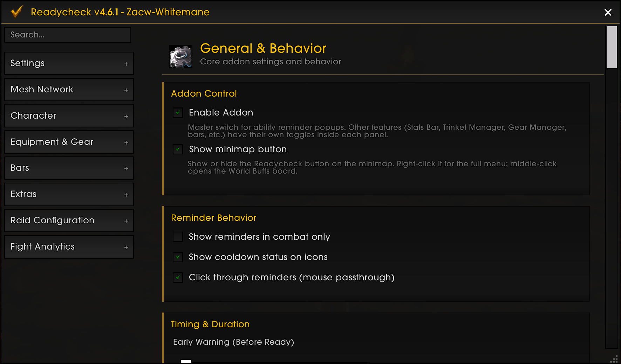Close the Readycheck window with the X icon
This screenshot has height=364, width=621.
point(608,12)
